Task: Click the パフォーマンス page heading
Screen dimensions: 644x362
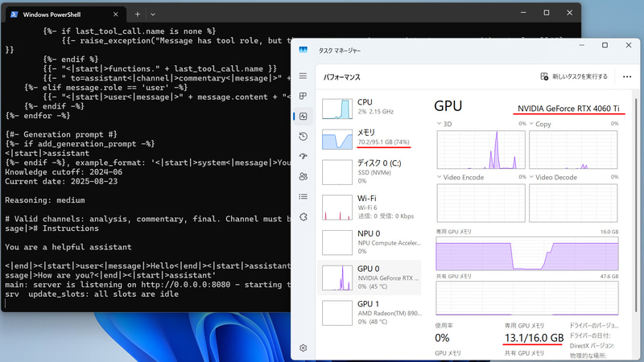Action: tap(341, 77)
